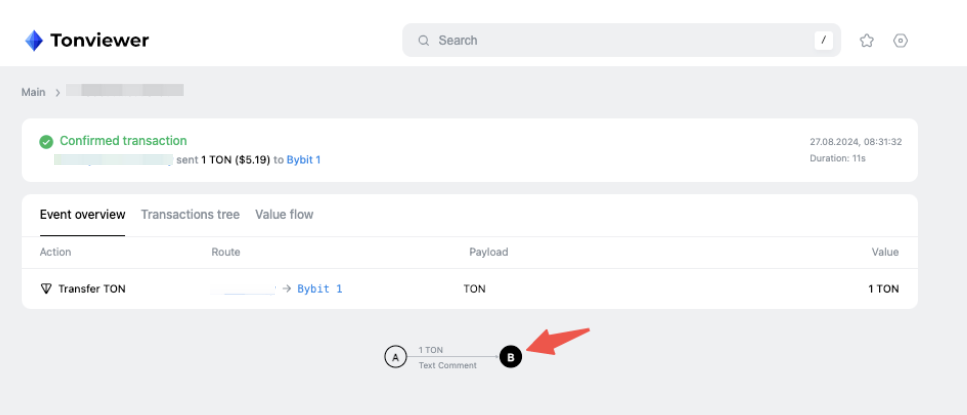The image size is (967, 415).
Task: Click the search magnifier icon
Action: [x=424, y=41]
